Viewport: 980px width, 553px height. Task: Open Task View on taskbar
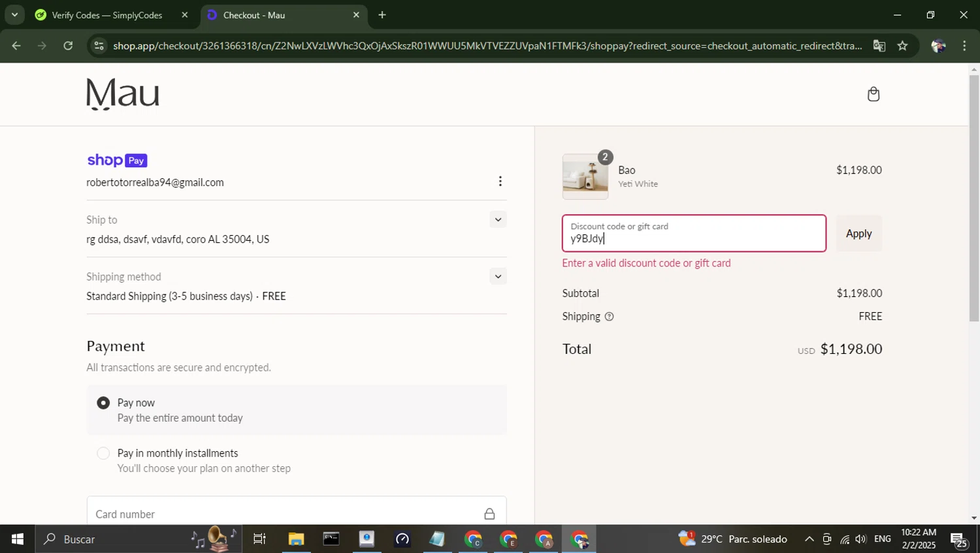[x=259, y=539]
